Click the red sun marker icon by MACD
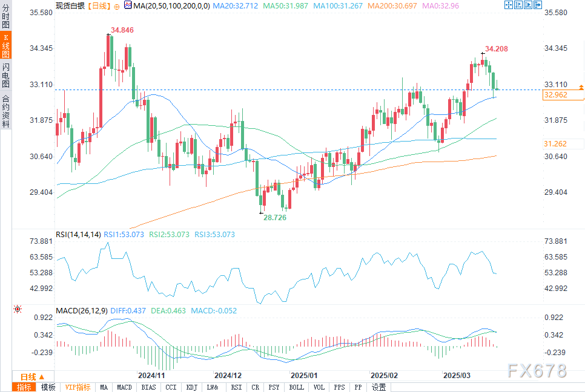 pos(18,309)
